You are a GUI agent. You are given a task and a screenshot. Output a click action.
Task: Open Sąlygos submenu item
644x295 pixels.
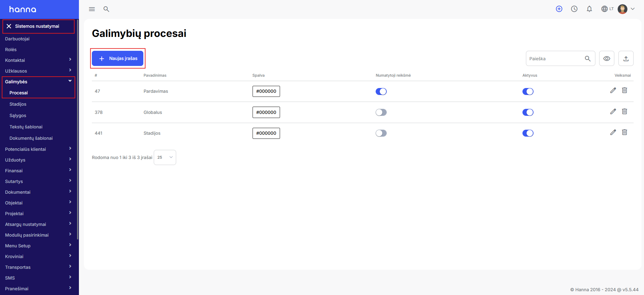pyautogui.click(x=18, y=115)
